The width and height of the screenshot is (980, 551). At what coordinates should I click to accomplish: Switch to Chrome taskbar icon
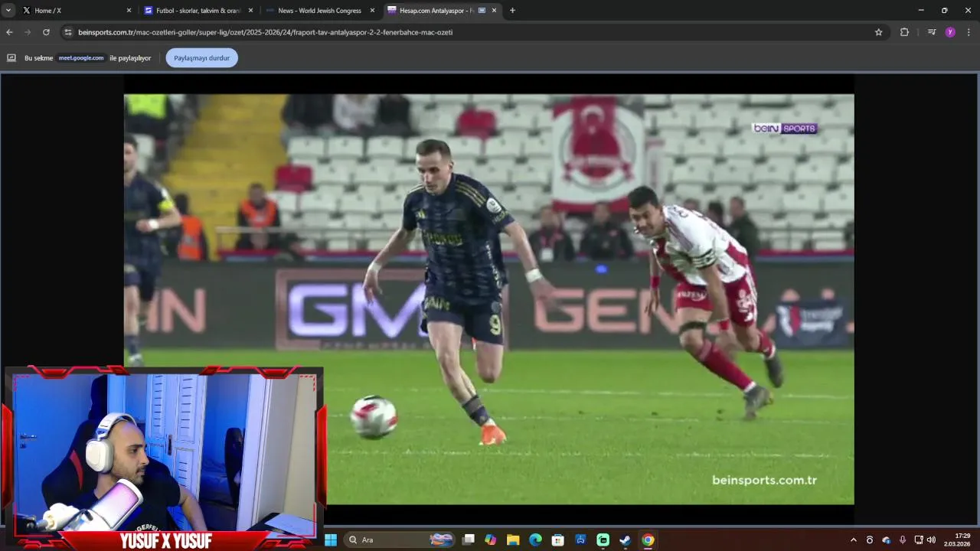(648, 540)
